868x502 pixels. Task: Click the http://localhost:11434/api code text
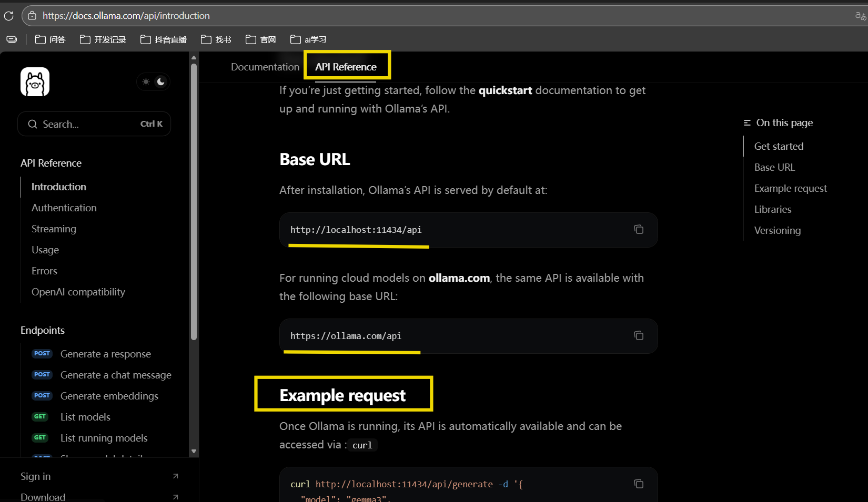356,230
